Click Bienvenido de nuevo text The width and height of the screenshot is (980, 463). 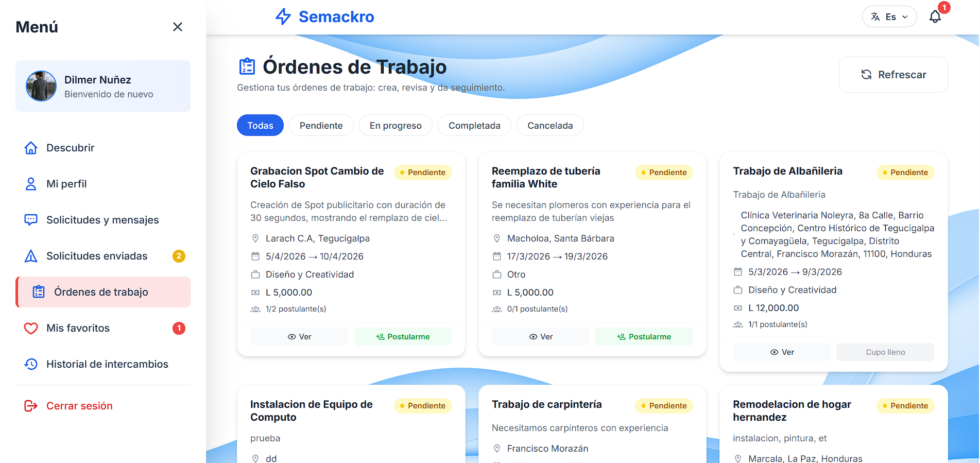(109, 94)
